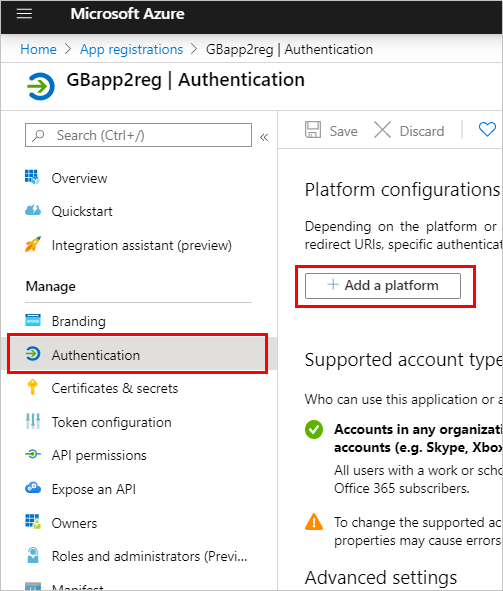Collapse the sidebar with double chevron
The height and width of the screenshot is (591, 503).
pos(264,137)
